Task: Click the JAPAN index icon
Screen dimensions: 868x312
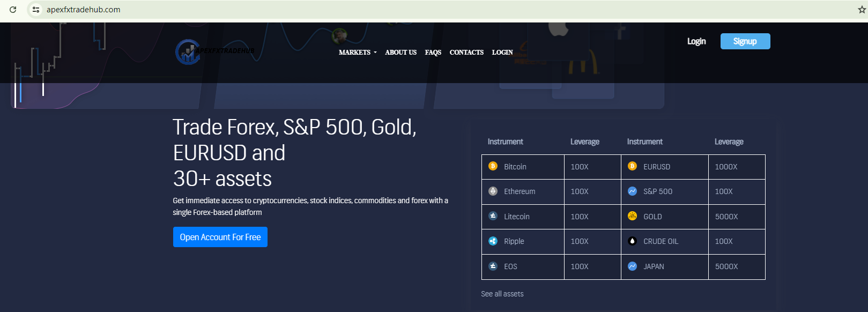Action: coord(633,266)
